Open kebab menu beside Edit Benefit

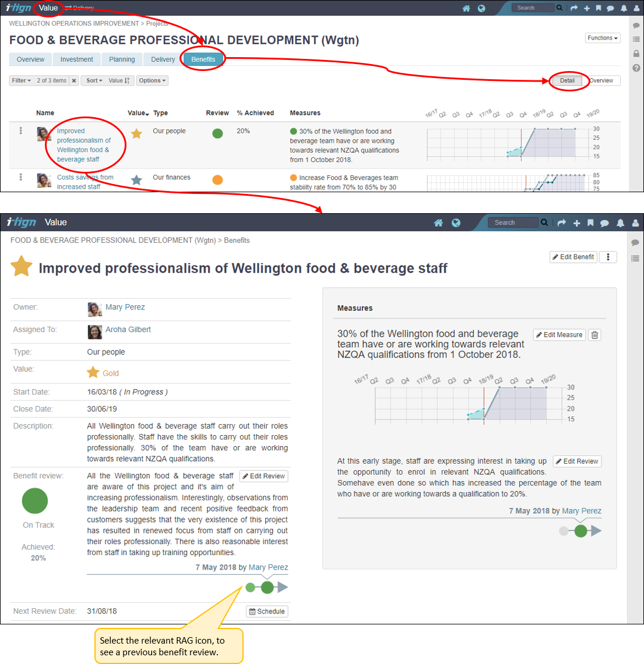[608, 257]
